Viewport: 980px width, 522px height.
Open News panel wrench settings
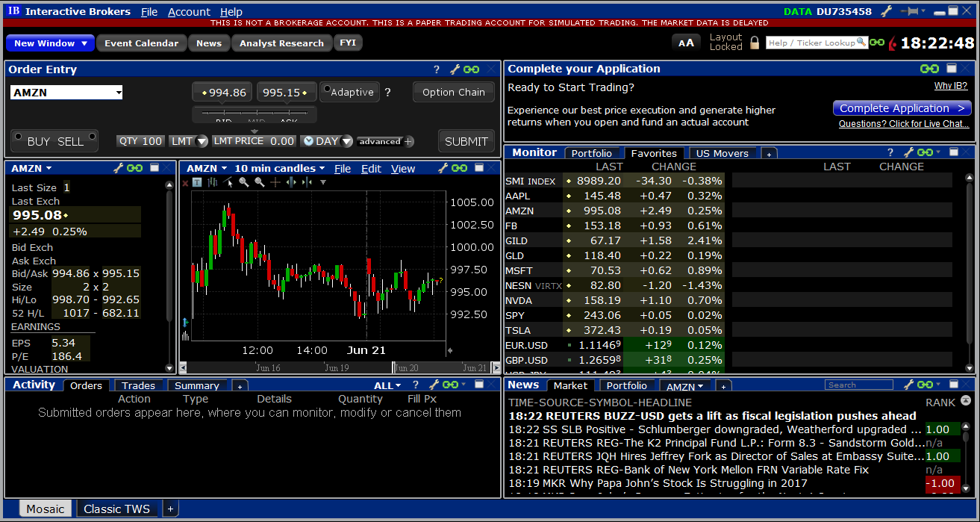point(909,385)
